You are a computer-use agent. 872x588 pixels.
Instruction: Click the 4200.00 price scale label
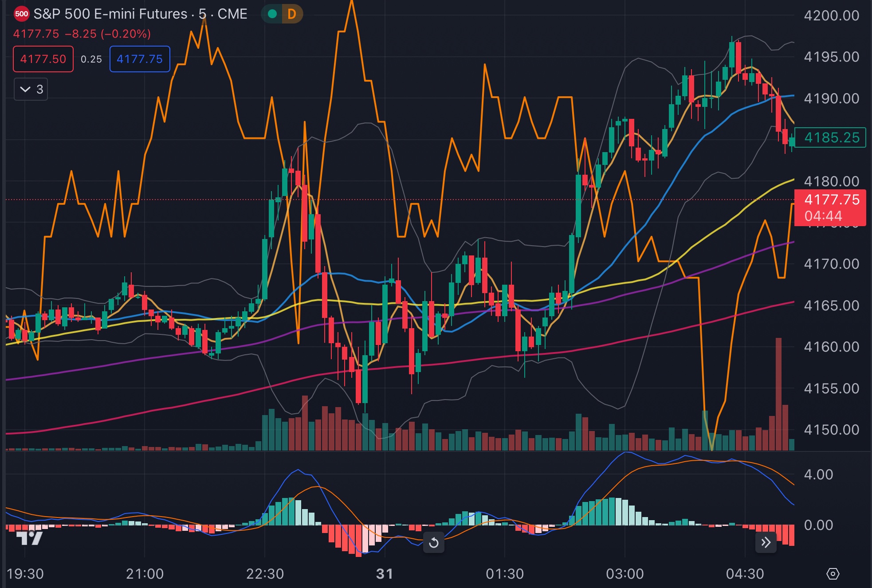pos(831,16)
